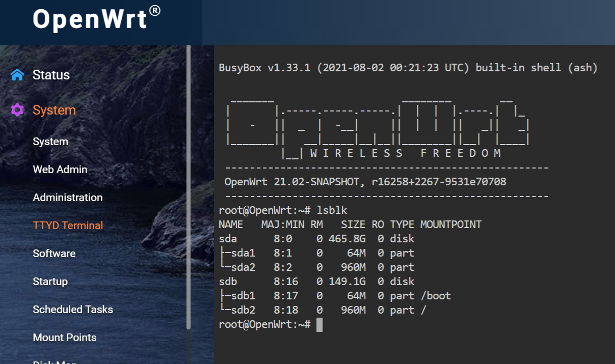615x364 pixels.
Task: Collapse the orange System menu section
Action: [x=54, y=110]
